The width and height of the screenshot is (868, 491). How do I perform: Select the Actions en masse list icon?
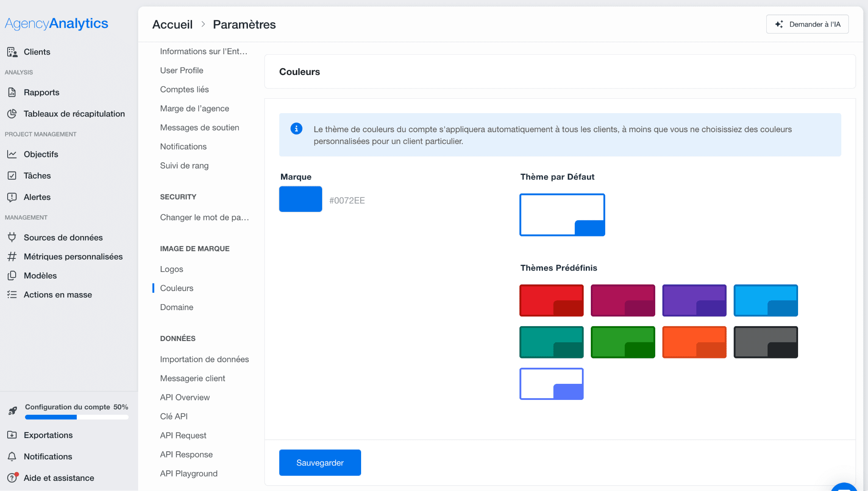pos(12,294)
